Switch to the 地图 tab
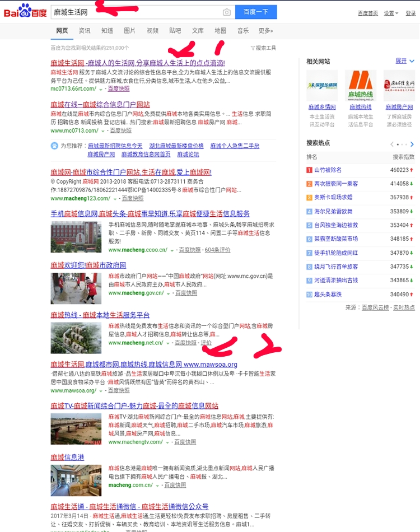 click(221, 31)
